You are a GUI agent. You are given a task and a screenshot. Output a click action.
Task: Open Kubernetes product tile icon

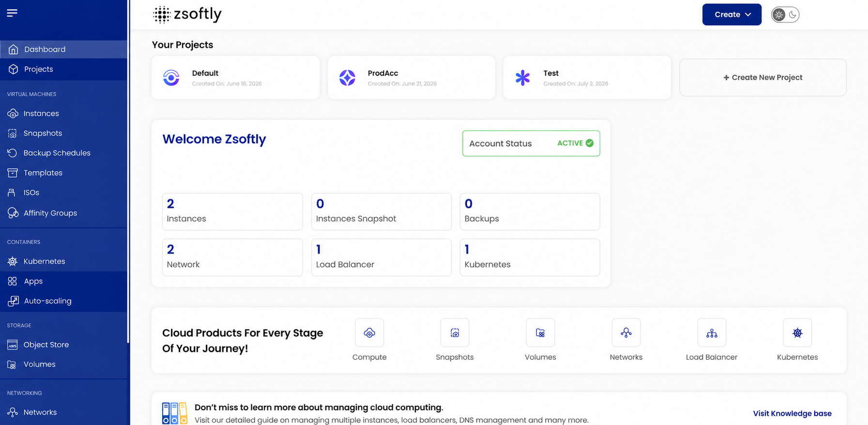(797, 332)
